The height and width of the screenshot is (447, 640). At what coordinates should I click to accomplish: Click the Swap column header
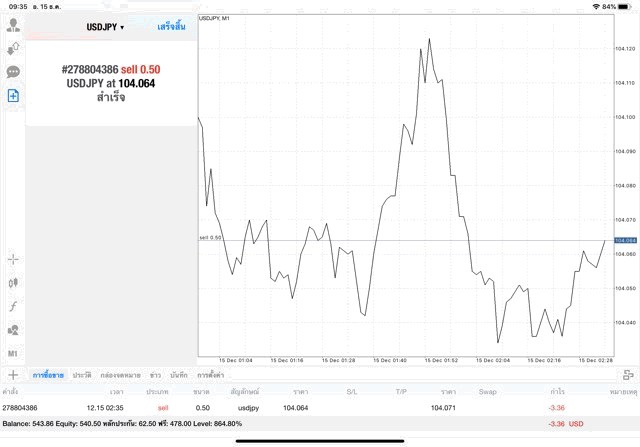pos(487,391)
